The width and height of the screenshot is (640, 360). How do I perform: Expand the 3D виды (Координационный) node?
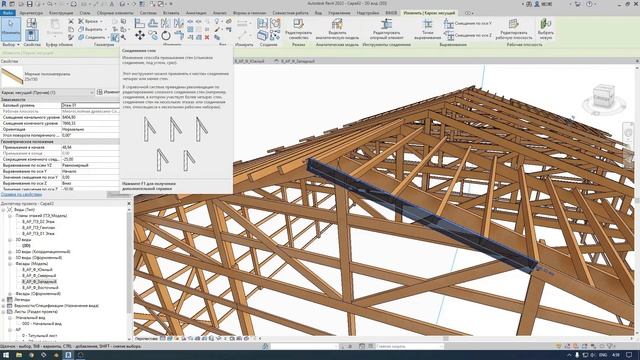(x=10, y=252)
